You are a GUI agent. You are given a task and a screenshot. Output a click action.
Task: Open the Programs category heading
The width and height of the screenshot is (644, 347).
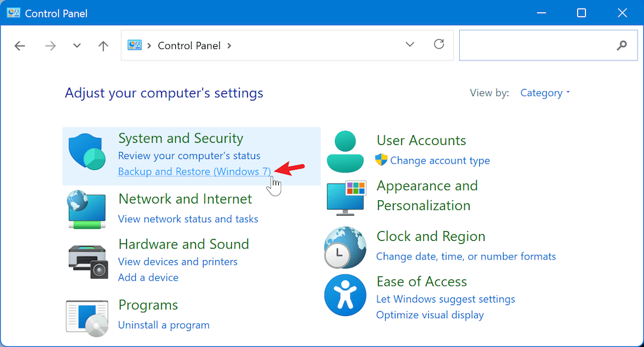pyautogui.click(x=148, y=305)
